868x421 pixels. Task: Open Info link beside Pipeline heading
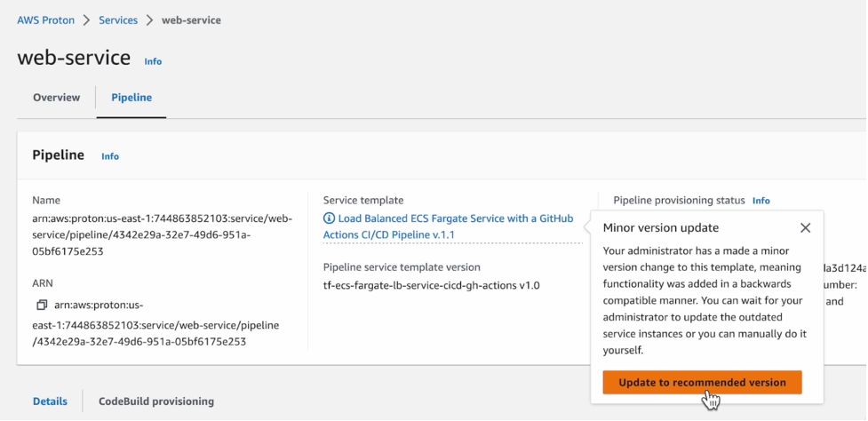(x=109, y=156)
